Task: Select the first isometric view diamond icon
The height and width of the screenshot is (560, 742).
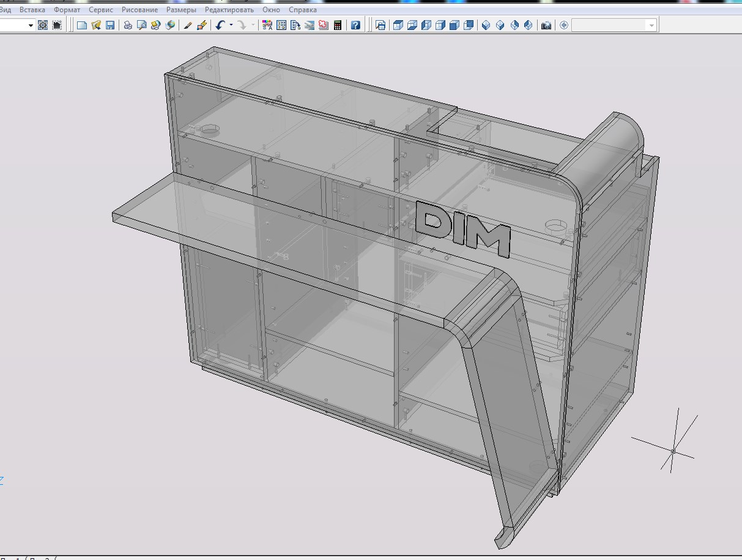Action: (486, 25)
